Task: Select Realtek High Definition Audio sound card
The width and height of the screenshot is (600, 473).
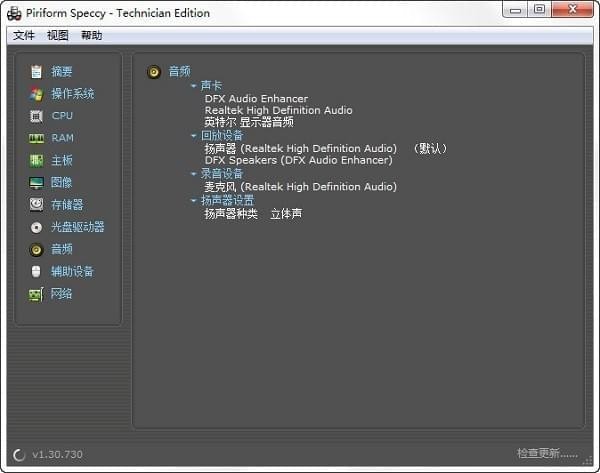Action: click(279, 110)
